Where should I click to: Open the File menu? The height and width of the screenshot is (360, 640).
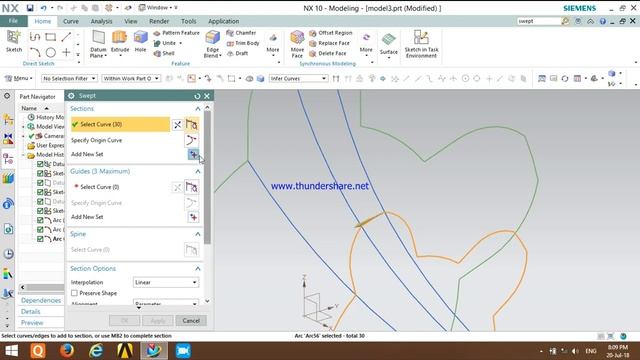click(x=13, y=21)
